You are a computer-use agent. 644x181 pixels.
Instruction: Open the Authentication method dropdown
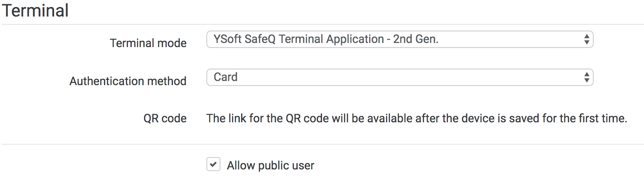click(x=399, y=77)
